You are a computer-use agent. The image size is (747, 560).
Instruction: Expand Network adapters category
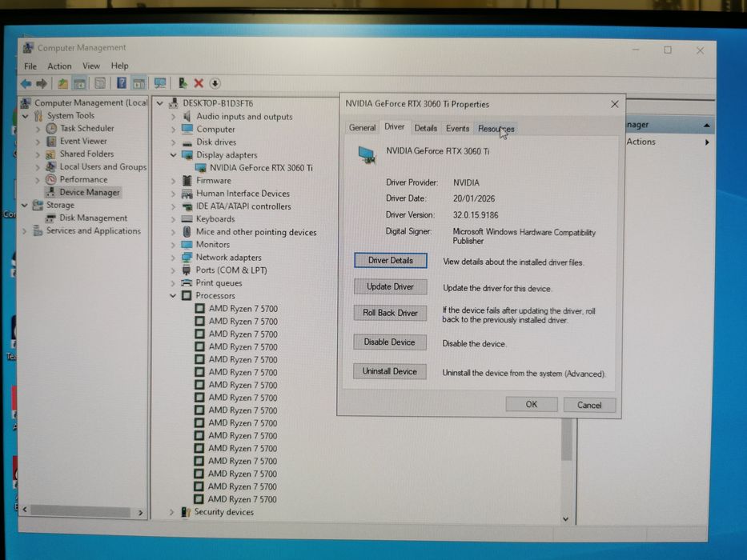(x=174, y=258)
